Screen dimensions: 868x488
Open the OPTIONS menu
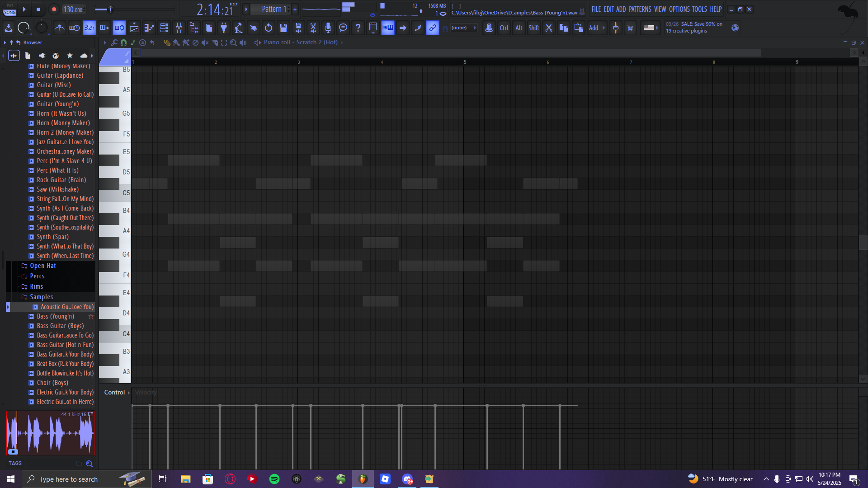tap(679, 9)
